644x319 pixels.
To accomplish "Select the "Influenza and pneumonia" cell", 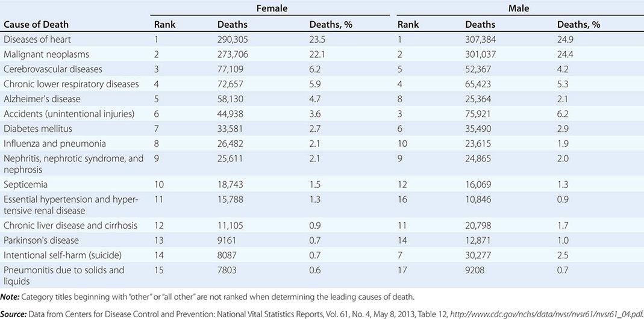I will pos(55,143).
